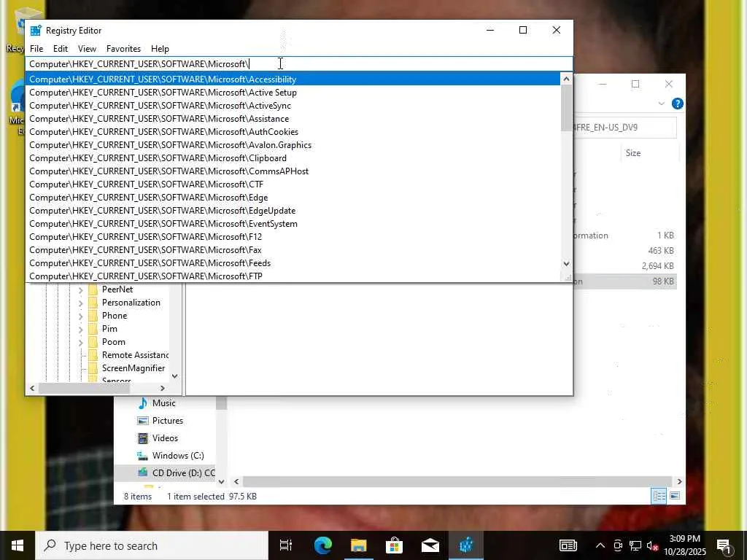747x560 pixels.
Task: Click the registry address bar path field
Action: 299,64
